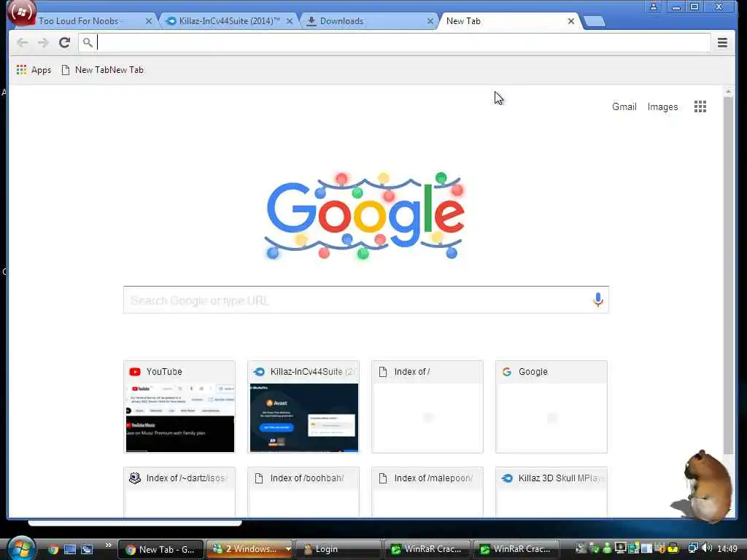Select the second WinRaR Crac... taskbar button
Viewport: 747px width, 560px height.
tap(516, 550)
